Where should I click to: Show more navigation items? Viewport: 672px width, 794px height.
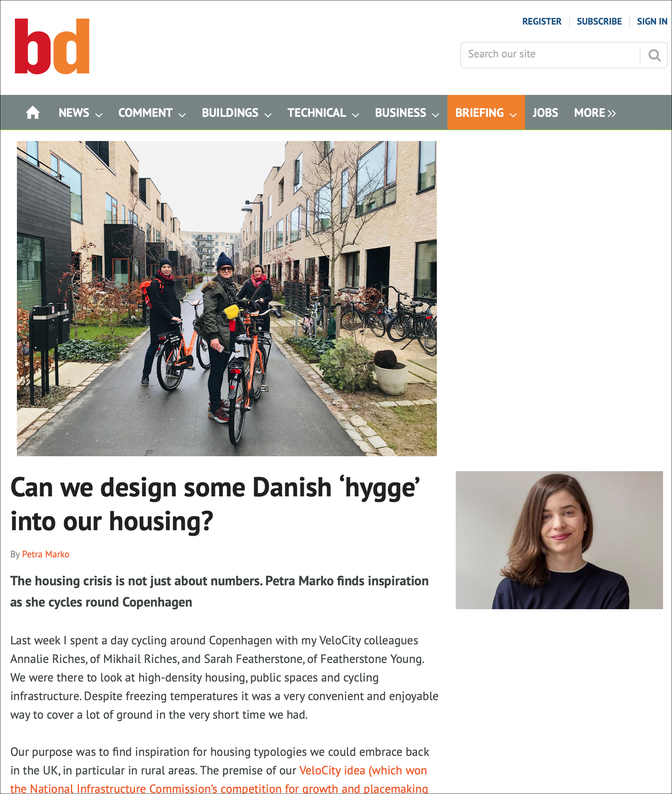click(595, 113)
